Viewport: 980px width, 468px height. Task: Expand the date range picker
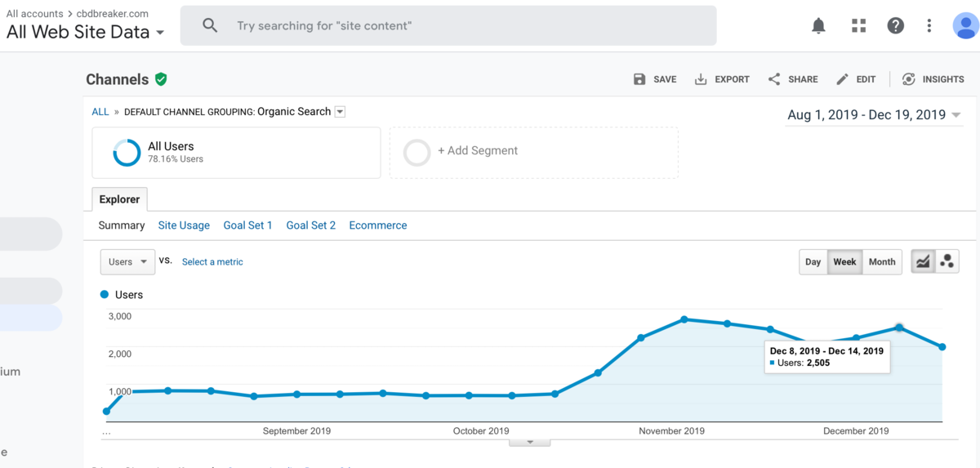(874, 115)
